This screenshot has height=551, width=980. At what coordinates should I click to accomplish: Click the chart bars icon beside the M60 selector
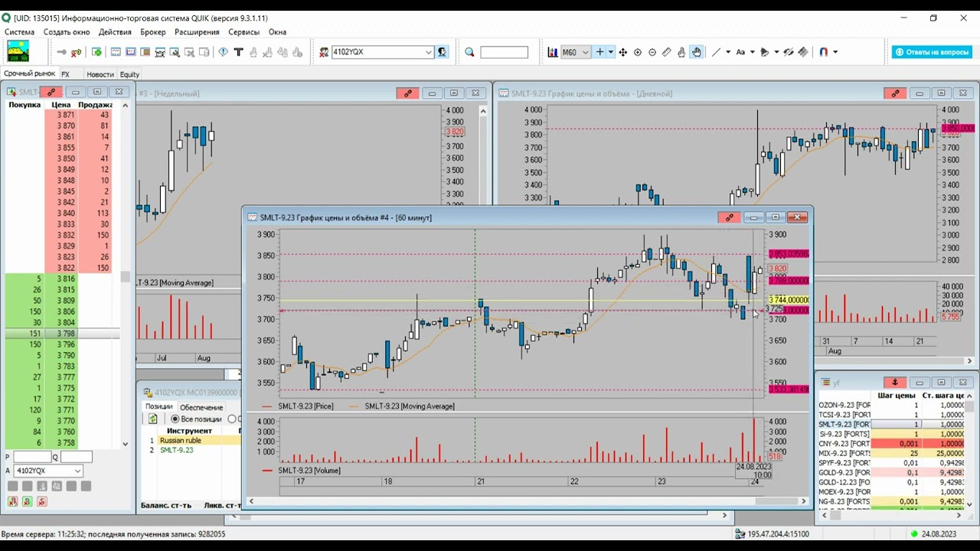point(552,52)
